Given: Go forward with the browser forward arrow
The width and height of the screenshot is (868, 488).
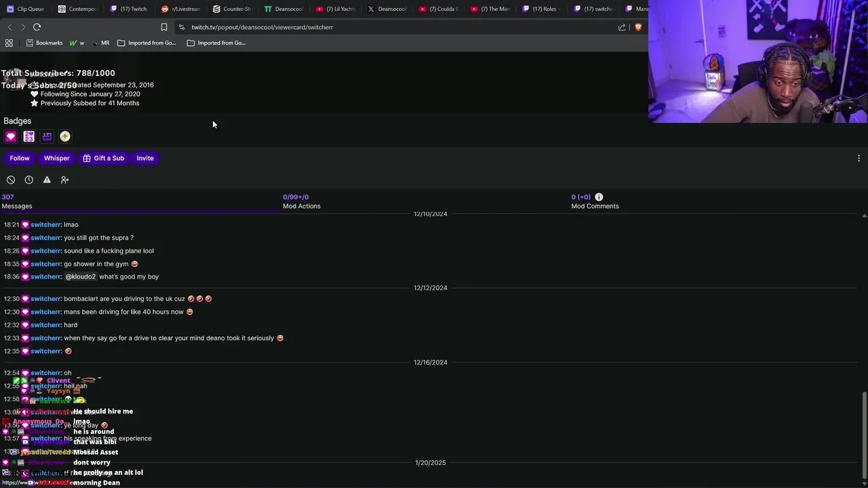Looking at the screenshot, I should pyautogui.click(x=23, y=27).
